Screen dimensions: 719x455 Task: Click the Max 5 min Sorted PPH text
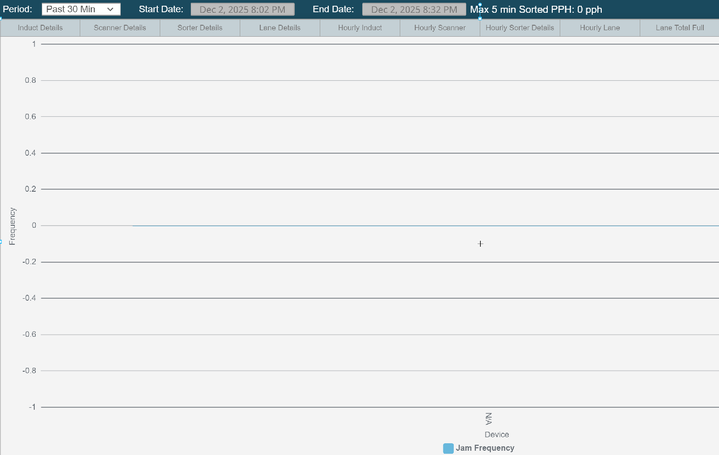point(536,10)
